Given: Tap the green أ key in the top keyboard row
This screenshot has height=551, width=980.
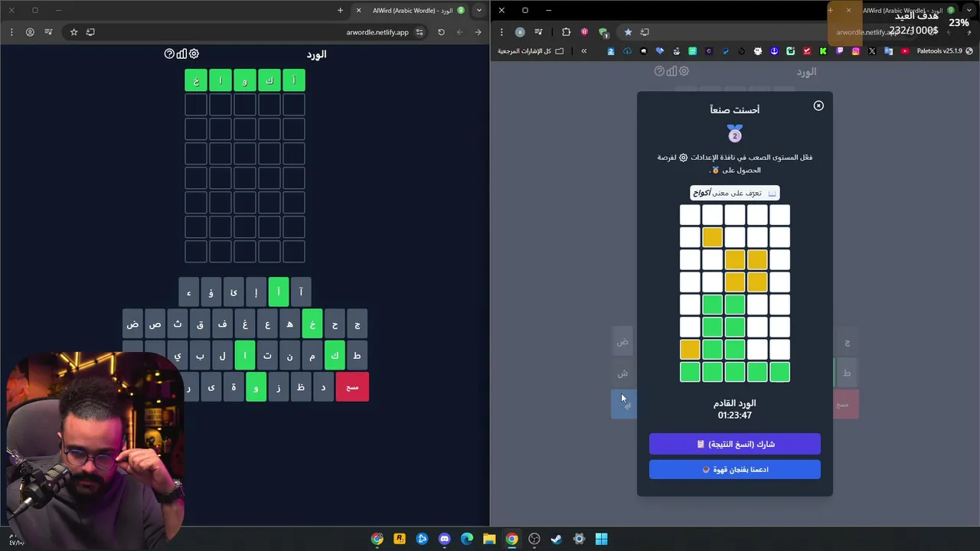Looking at the screenshot, I should pyautogui.click(x=279, y=292).
